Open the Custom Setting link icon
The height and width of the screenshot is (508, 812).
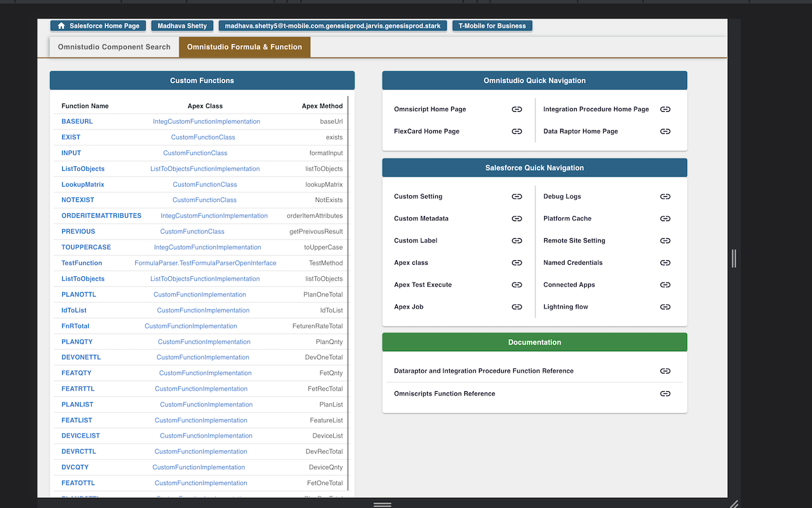coord(516,196)
